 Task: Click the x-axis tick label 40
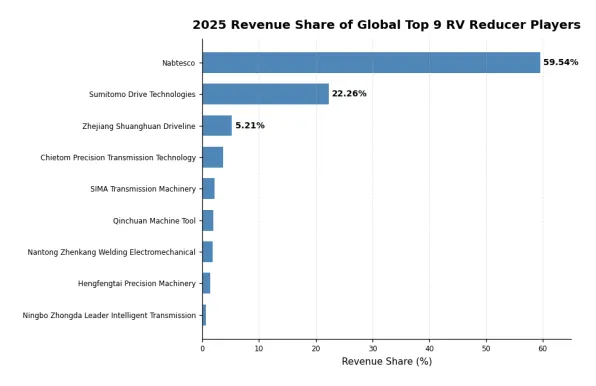point(430,349)
